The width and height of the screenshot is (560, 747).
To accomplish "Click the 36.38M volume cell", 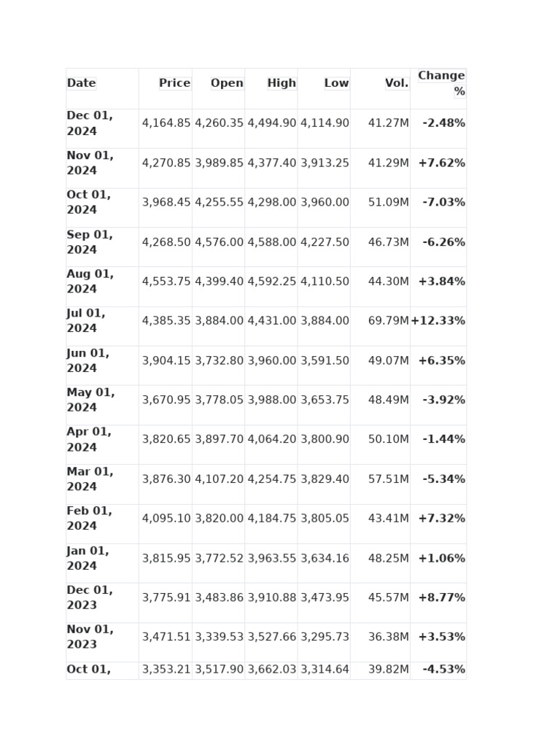I will point(389,637).
